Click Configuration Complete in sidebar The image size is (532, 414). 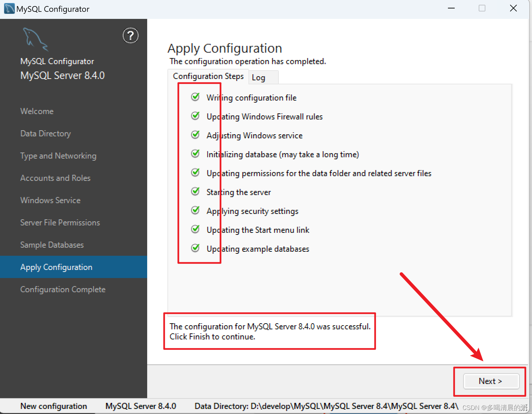[63, 289]
